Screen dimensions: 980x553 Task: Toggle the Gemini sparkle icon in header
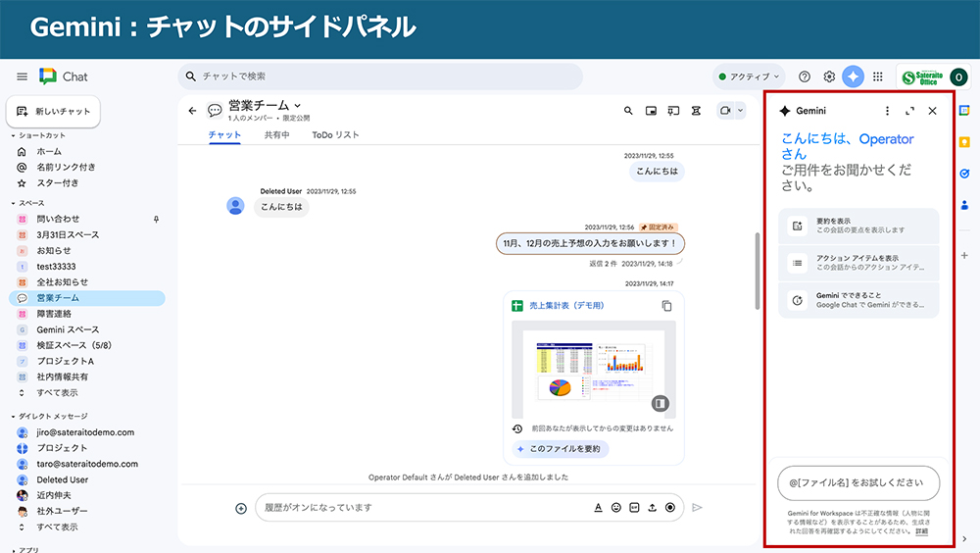[854, 76]
